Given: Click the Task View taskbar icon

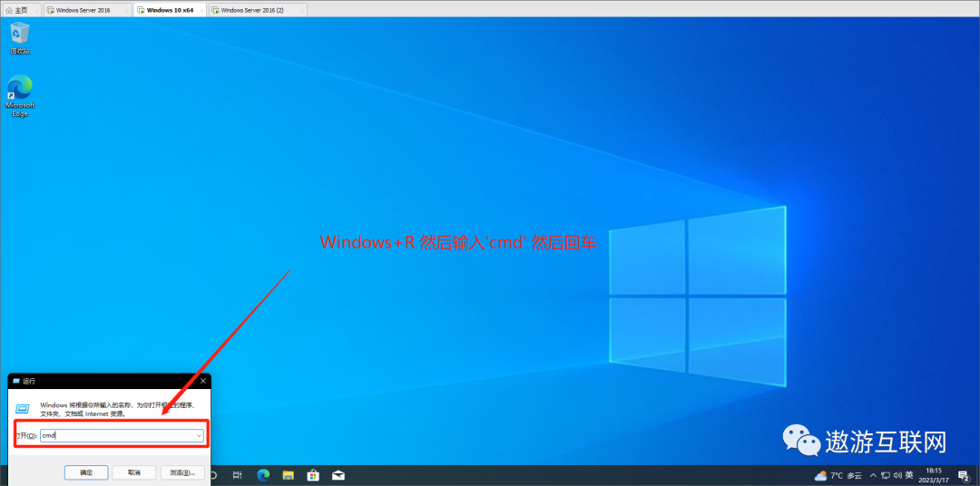Looking at the screenshot, I should [238, 475].
